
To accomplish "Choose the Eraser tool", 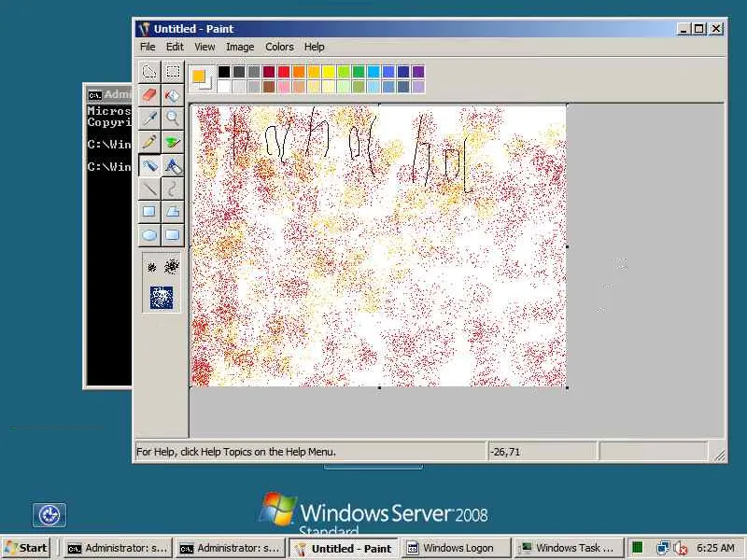I will [x=149, y=95].
